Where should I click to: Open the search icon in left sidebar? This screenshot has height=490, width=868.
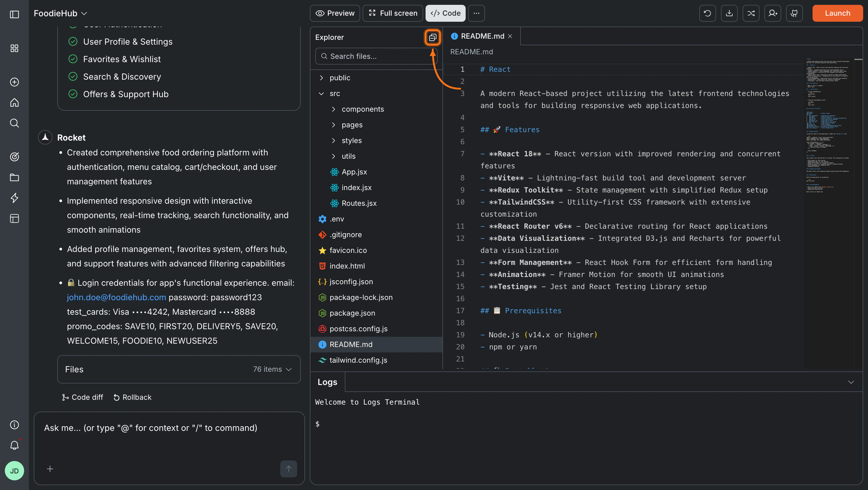click(14, 123)
